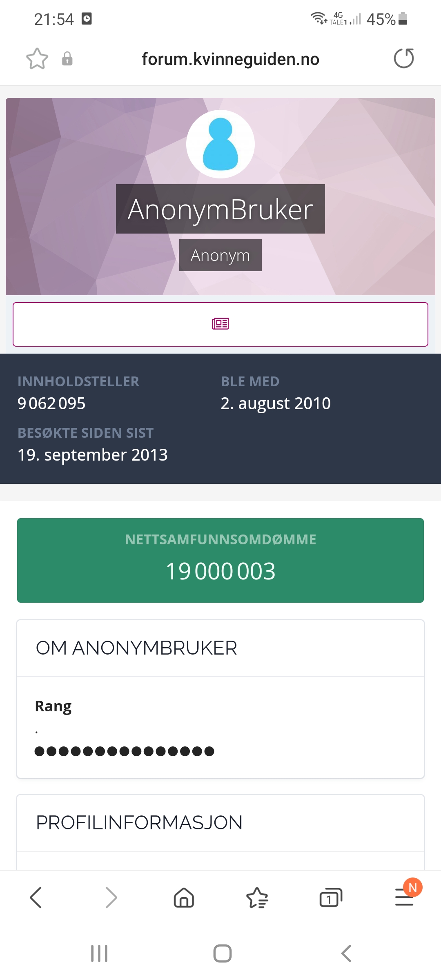
Task: Go back with the browser back arrow
Action: [x=36, y=898]
